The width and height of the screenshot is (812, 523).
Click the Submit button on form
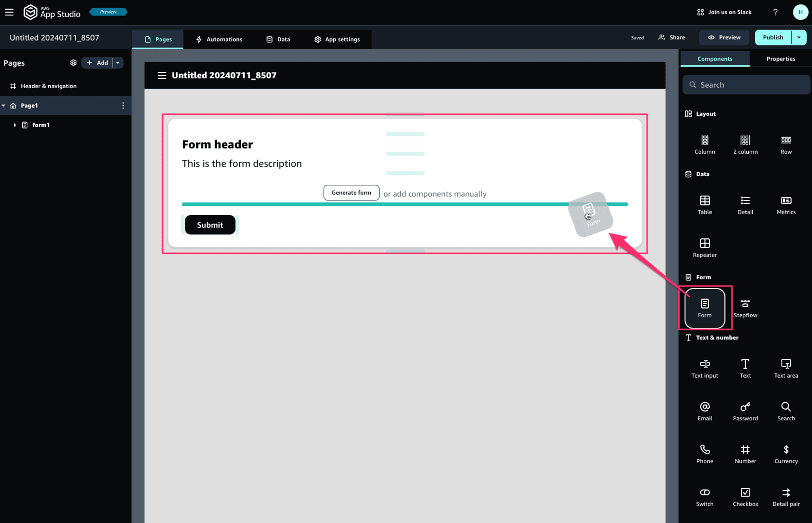[x=210, y=224]
